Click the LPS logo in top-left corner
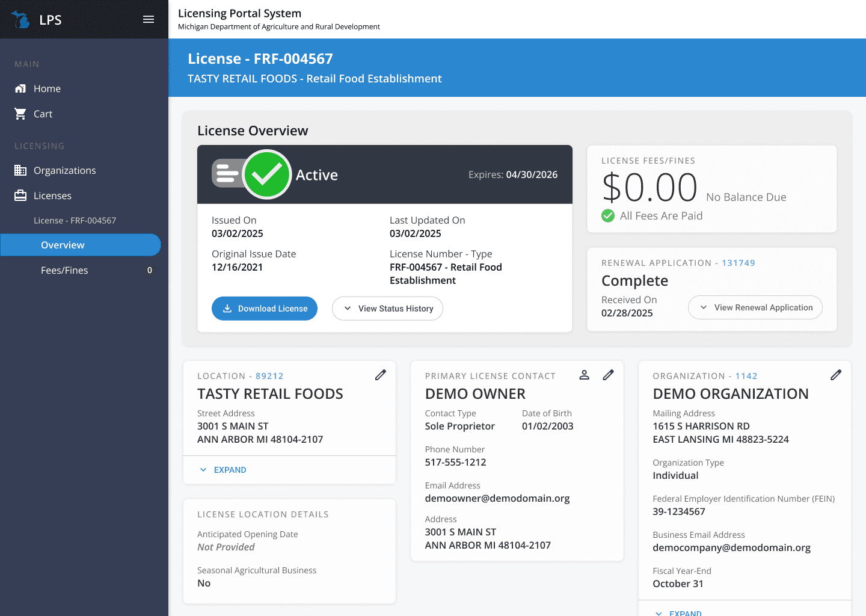Image resolution: width=866 pixels, height=616 pixels. (36, 19)
